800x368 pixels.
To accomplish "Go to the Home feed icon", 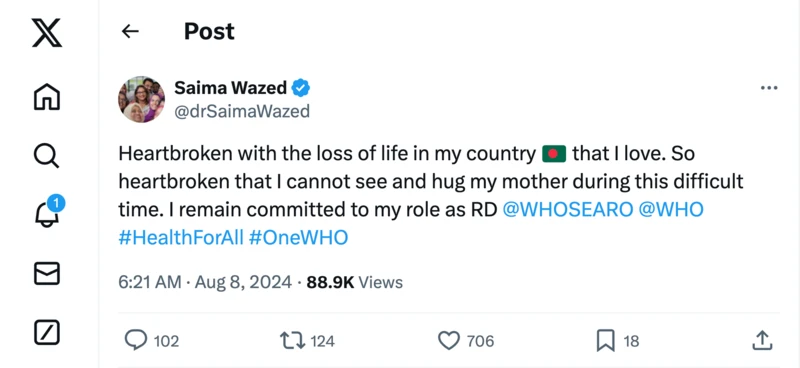I will pos(47,96).
